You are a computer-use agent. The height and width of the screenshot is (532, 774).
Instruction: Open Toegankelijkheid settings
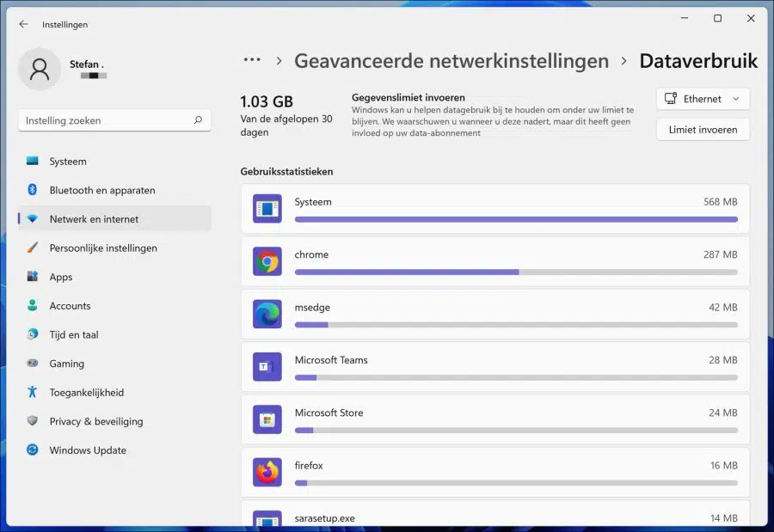(114, 392)
